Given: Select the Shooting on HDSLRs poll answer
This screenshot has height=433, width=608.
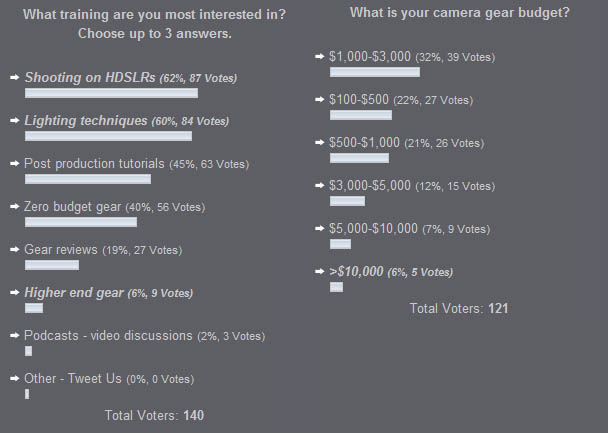Looking at the screenshot, I should point(90,78).
